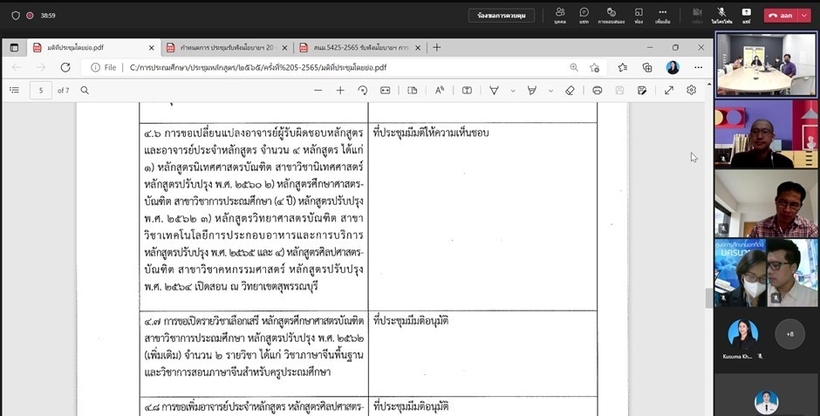Open the +8 more participants bubble

point(790,334)
